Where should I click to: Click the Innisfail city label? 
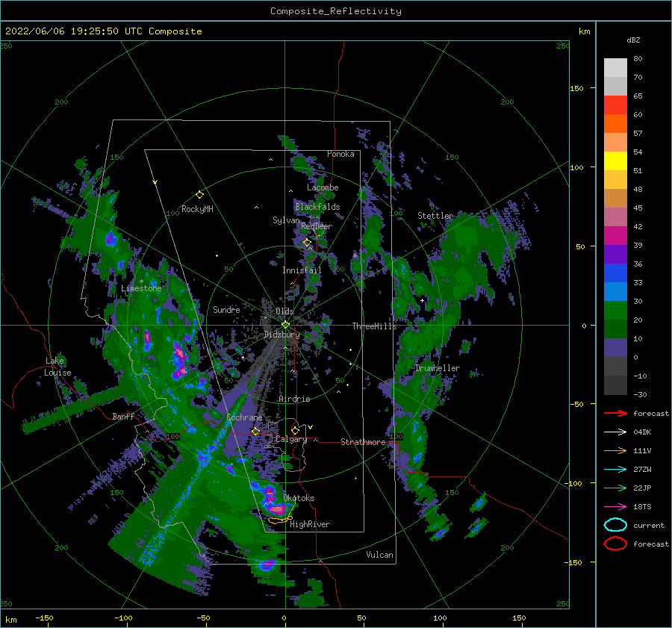[x=302, y=270]
